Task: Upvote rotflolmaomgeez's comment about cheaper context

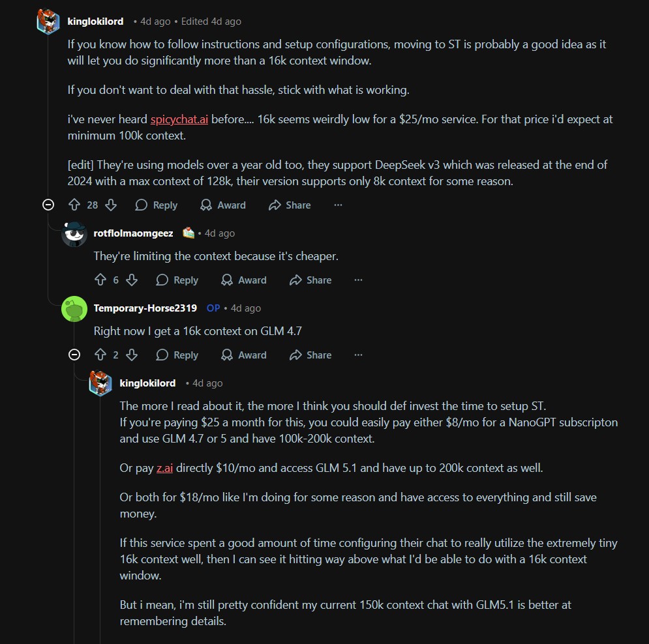Action: [100, 280]
